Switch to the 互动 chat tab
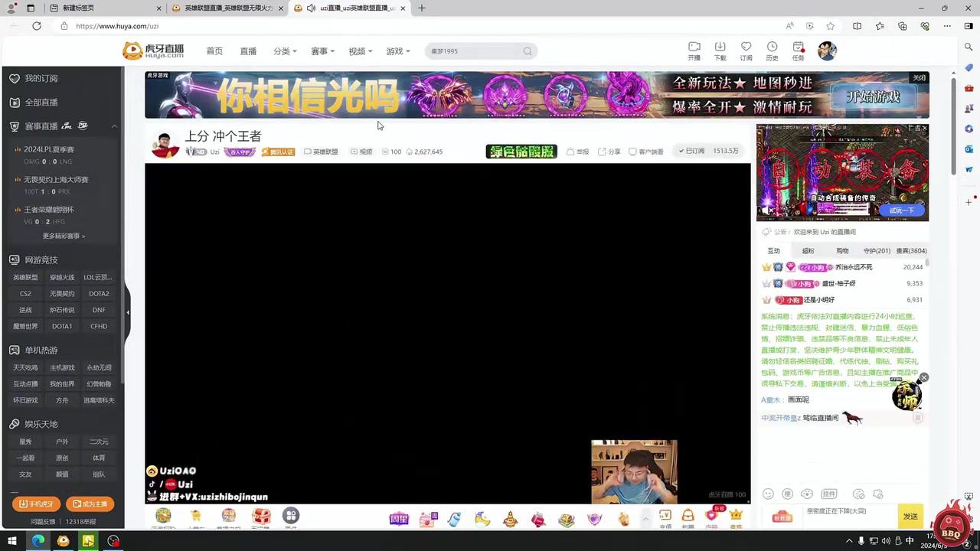 pyautogui.click(x=773, y=251)
